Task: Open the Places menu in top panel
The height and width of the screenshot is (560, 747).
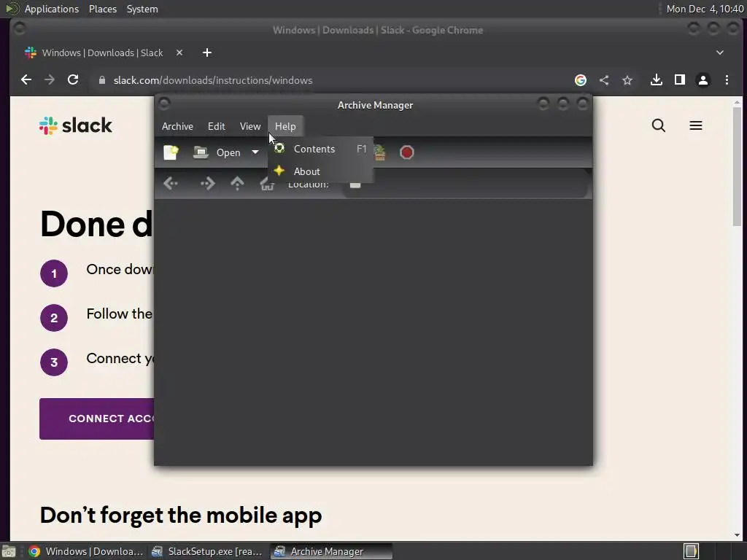Action: [x=102, y=9]
